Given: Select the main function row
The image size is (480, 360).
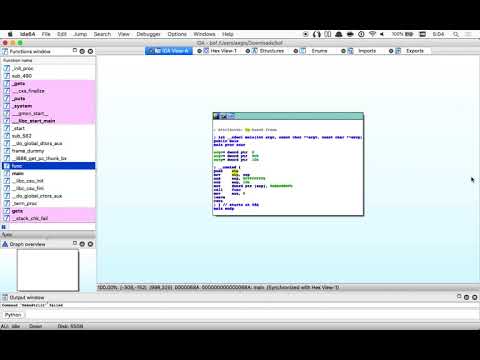Looking at the screenshot, I should (49, 173).
